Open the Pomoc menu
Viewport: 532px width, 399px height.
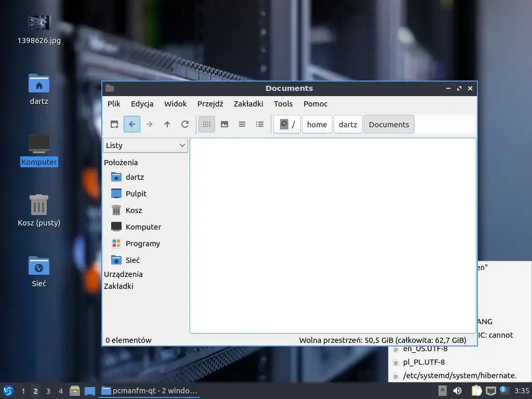(315, 104)
